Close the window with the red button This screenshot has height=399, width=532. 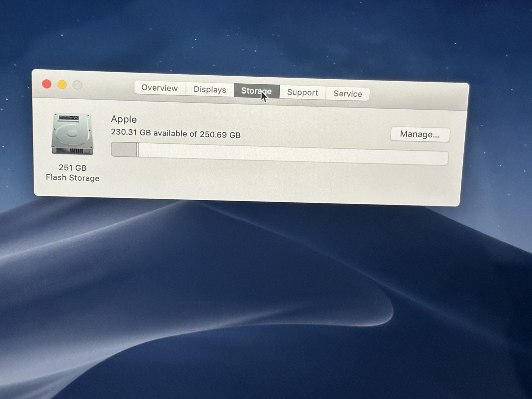coord(47,84)
